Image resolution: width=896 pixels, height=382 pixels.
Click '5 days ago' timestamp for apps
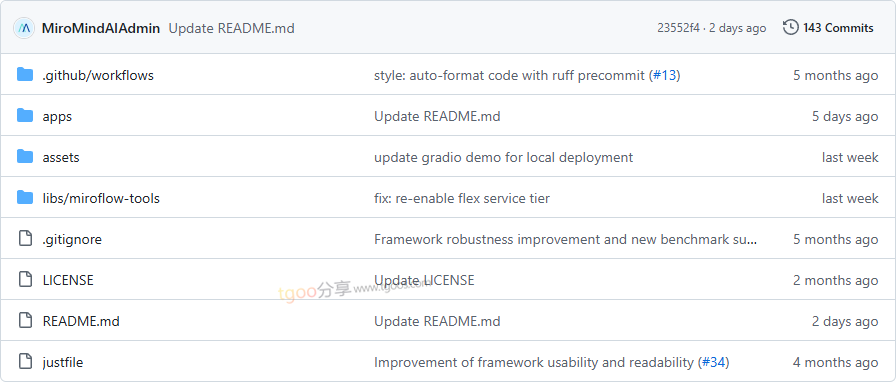845,117
